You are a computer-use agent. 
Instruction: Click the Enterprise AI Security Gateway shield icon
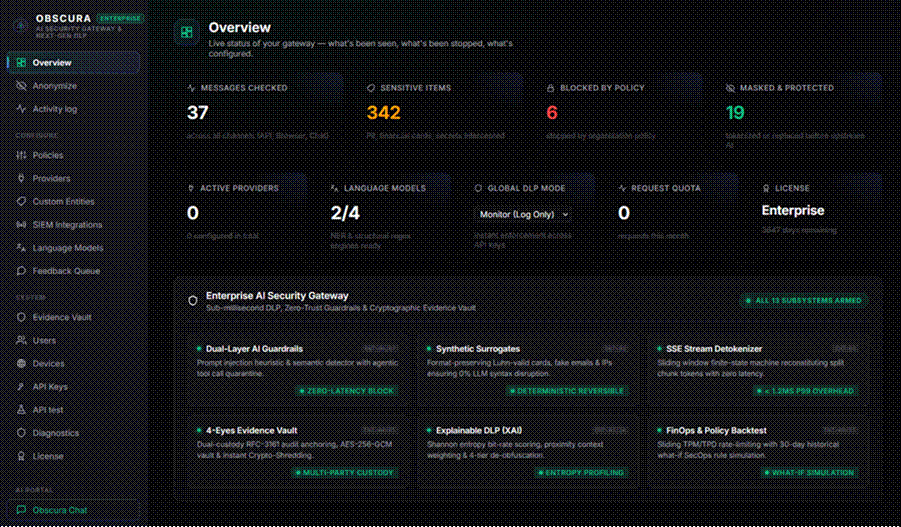tap(193, 301)
